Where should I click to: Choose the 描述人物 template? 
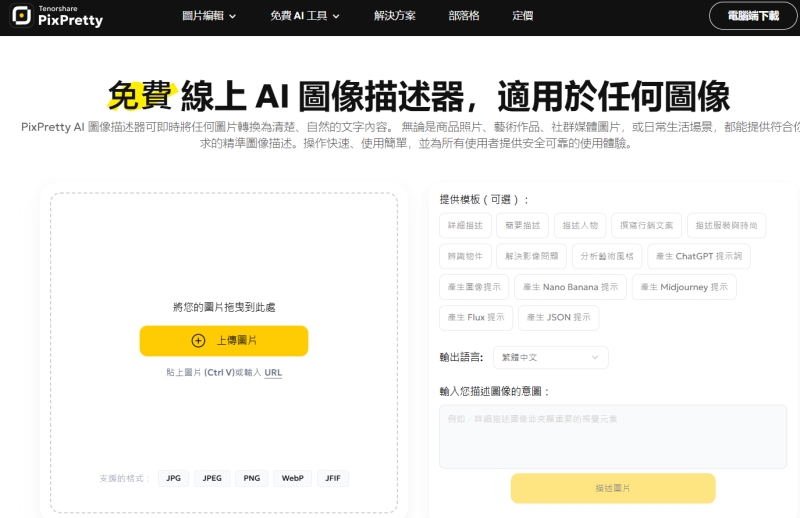[580, 226]
